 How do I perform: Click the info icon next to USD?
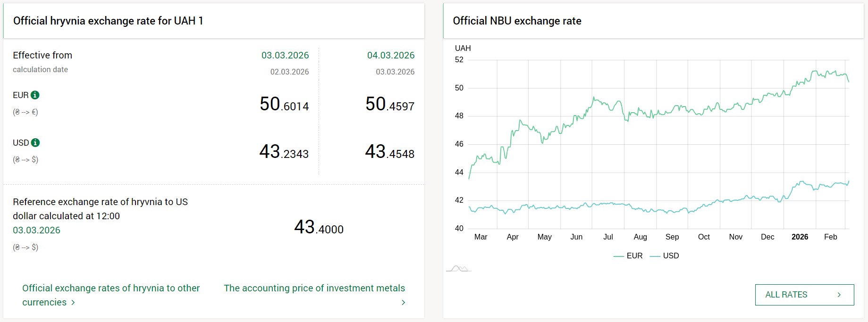coord(35,143)
